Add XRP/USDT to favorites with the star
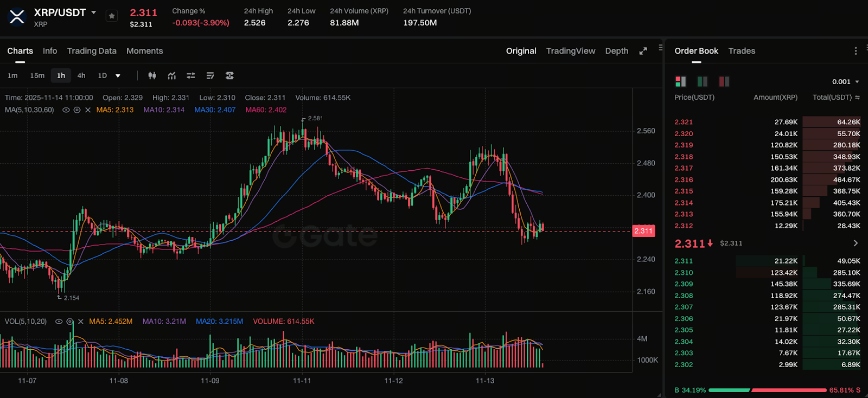This screenshot has width=868, height=398. click(x=112, y=16)
